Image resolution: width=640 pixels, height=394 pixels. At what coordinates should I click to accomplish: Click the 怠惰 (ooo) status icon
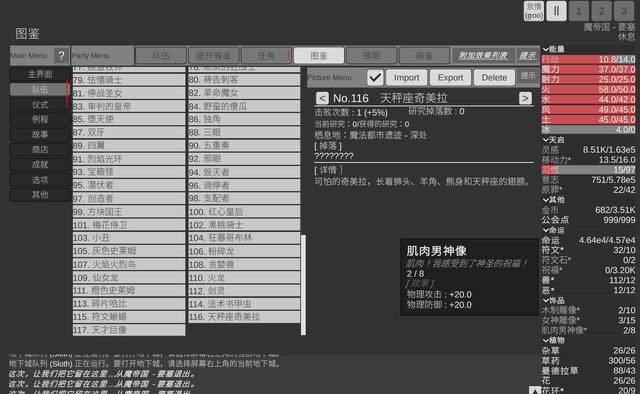(x=534, y=11)
